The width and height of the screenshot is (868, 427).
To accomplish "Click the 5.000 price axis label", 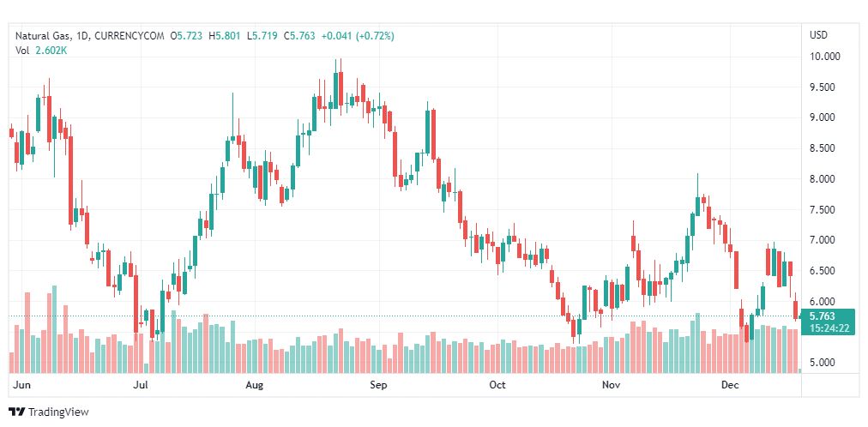I will [x=825, y=363].
